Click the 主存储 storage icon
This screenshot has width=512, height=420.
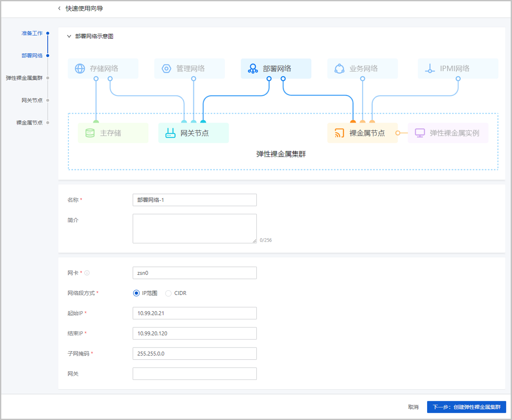coord(90,133)
